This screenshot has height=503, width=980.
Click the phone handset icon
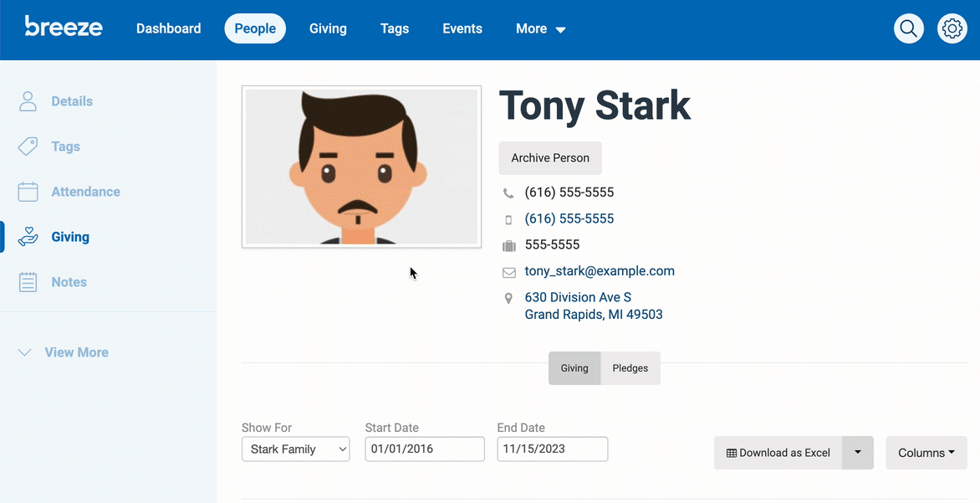click(x=508, y=193)
